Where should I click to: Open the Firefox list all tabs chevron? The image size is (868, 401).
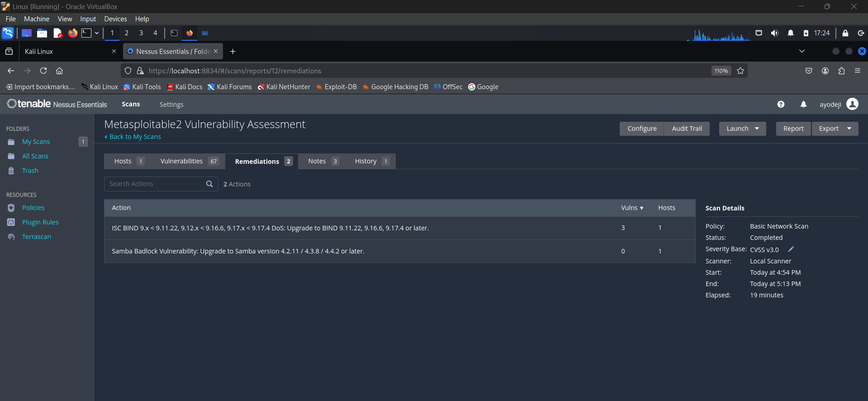click(x=802, y=51)
